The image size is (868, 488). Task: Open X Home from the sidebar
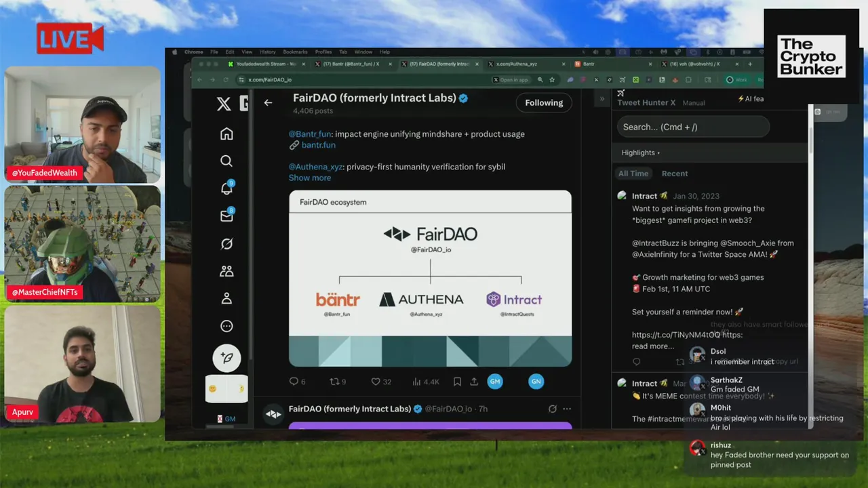click(x=226, y=134)
